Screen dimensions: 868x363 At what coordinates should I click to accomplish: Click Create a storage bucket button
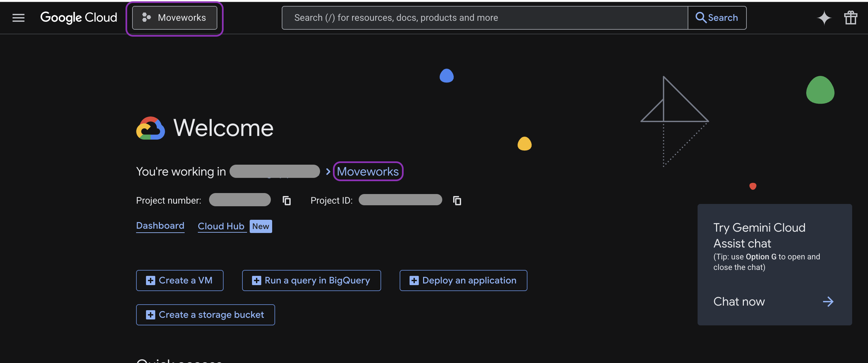205,314
